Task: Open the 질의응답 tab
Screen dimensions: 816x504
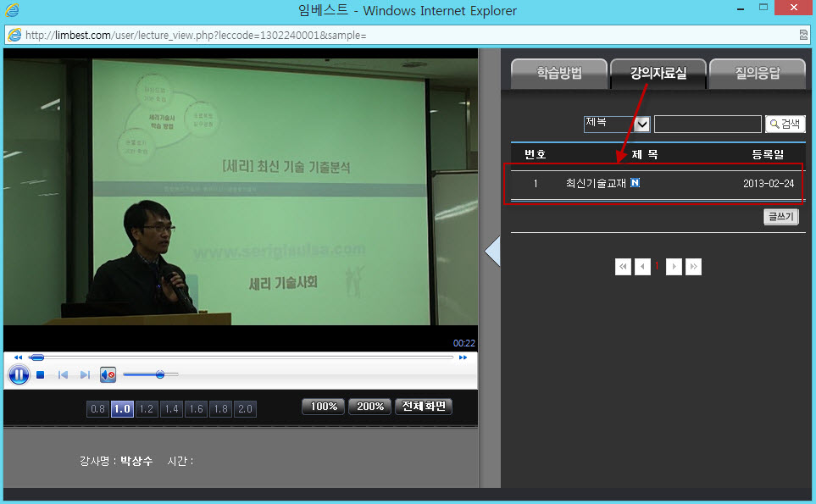Action: pos(758,74)
